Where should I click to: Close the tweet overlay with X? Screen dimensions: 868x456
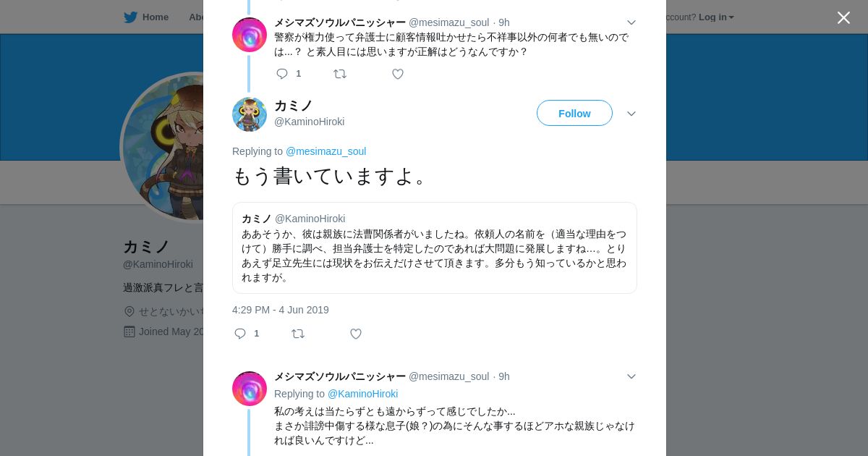[x=843, y=18]
